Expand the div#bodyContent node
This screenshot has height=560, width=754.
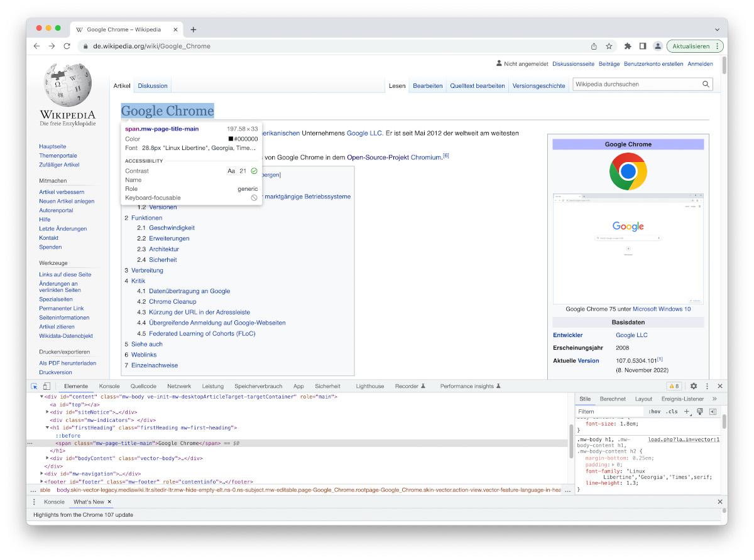[48, 458]
